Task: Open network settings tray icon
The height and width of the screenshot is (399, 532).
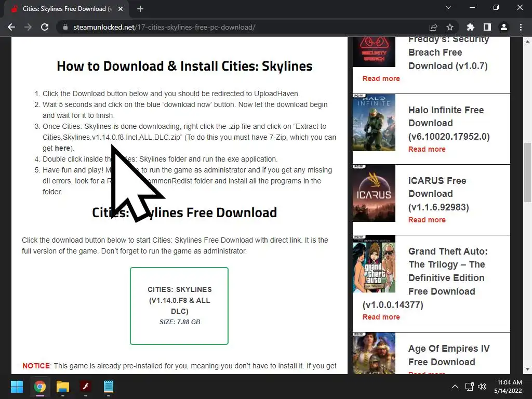Action: tap(470, 387)
